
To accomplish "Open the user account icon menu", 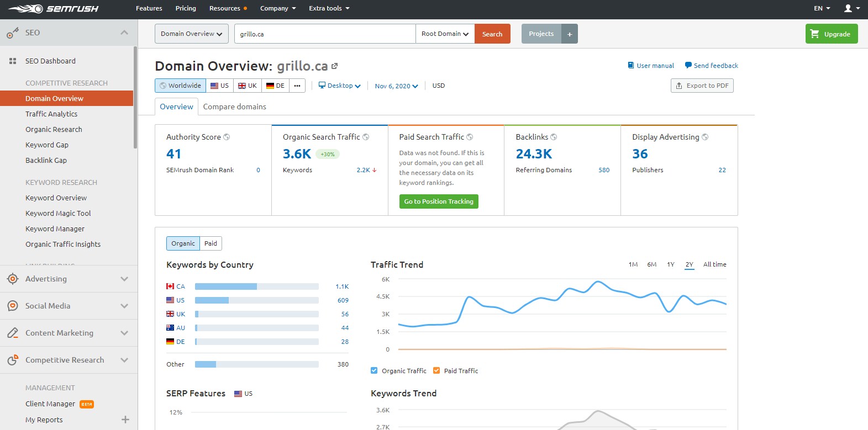I will 851,8.
